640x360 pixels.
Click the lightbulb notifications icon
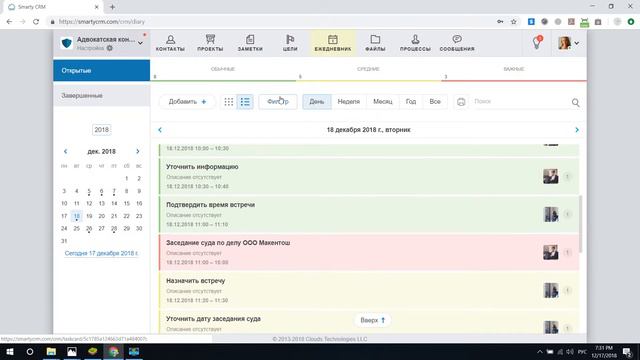tap(537, 42)
